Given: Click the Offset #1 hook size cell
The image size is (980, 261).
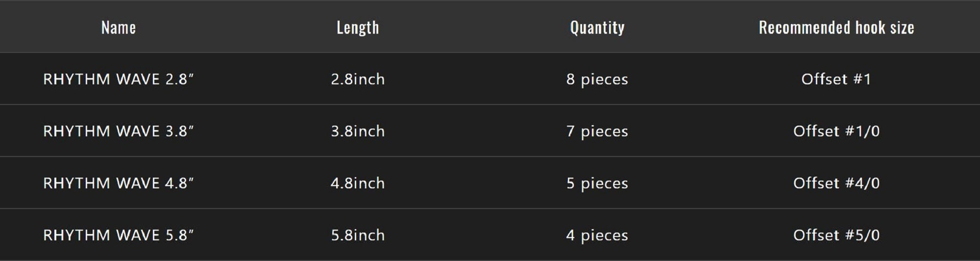Looking at the screenshot, I should click(x=836, y=79).
